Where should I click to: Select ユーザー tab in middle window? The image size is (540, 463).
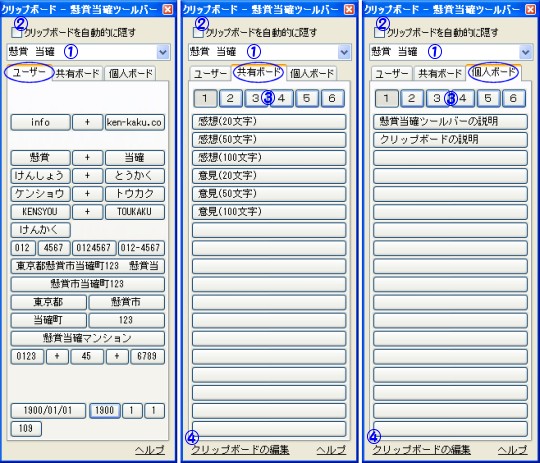(x=210, y=74)
